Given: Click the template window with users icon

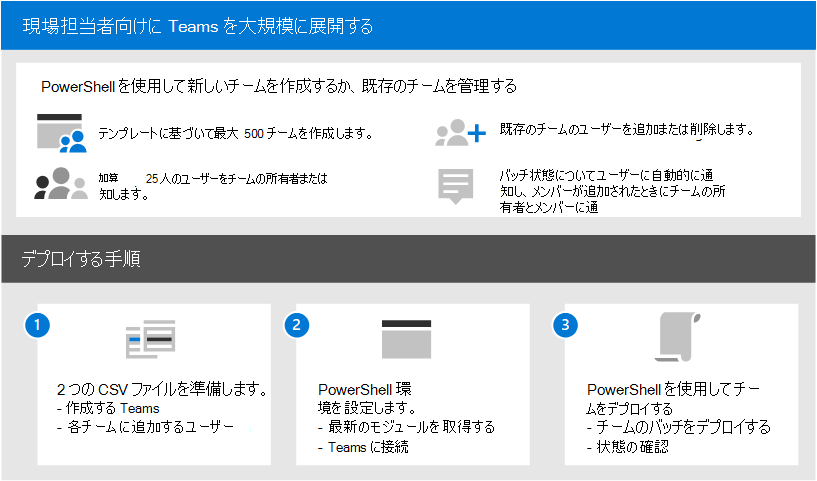Looking at the screenshot, I should 61,133.
